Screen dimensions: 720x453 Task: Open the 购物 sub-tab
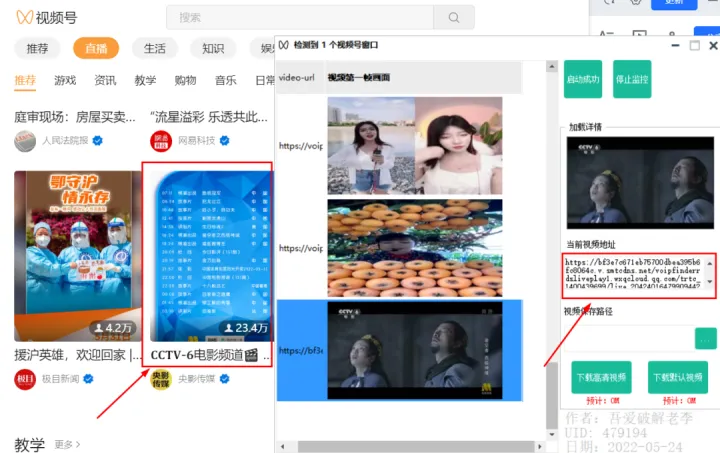click(186, 80)
